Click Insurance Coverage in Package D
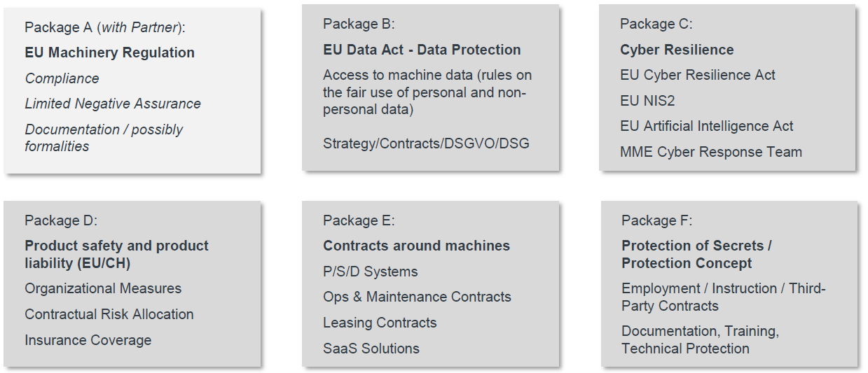Image resolution: width=868 pixels, height=373 pixels. 88,340
